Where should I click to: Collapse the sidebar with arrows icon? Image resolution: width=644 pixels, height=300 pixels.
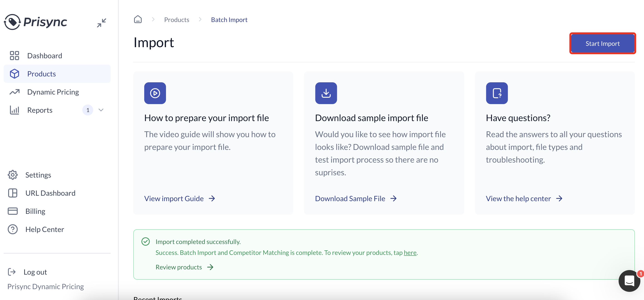[102, 23]
